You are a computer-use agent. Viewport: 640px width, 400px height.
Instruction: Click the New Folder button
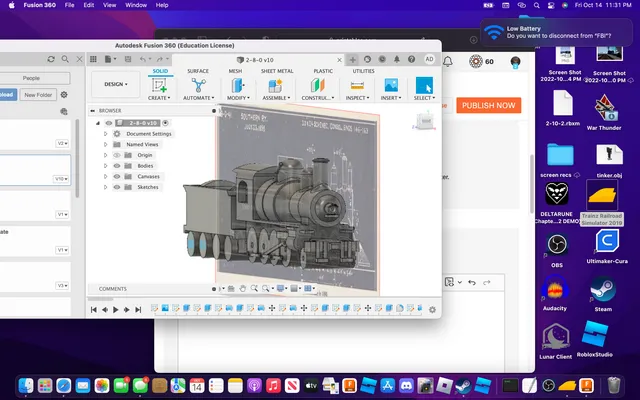click(x=38, y=95)
